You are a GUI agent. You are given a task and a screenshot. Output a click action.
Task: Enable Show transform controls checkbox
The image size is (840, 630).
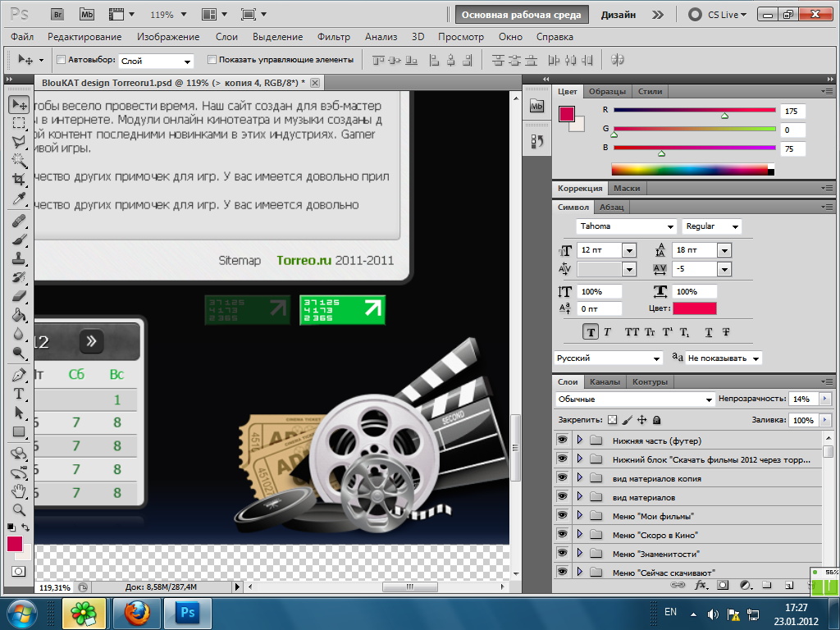[x=212, y=59]
